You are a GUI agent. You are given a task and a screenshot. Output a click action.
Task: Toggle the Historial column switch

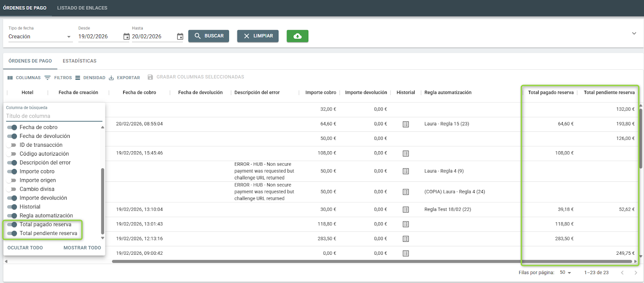tap(12, 207)
